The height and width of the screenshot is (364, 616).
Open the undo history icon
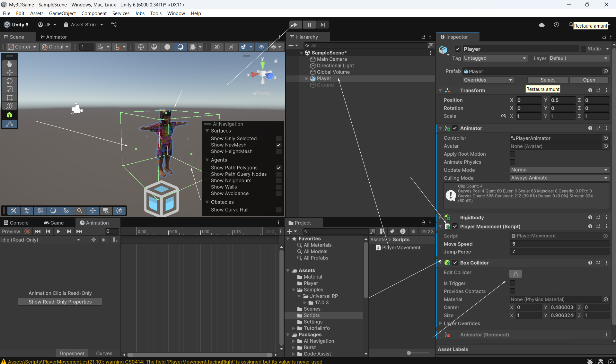[x=557, y=25]
